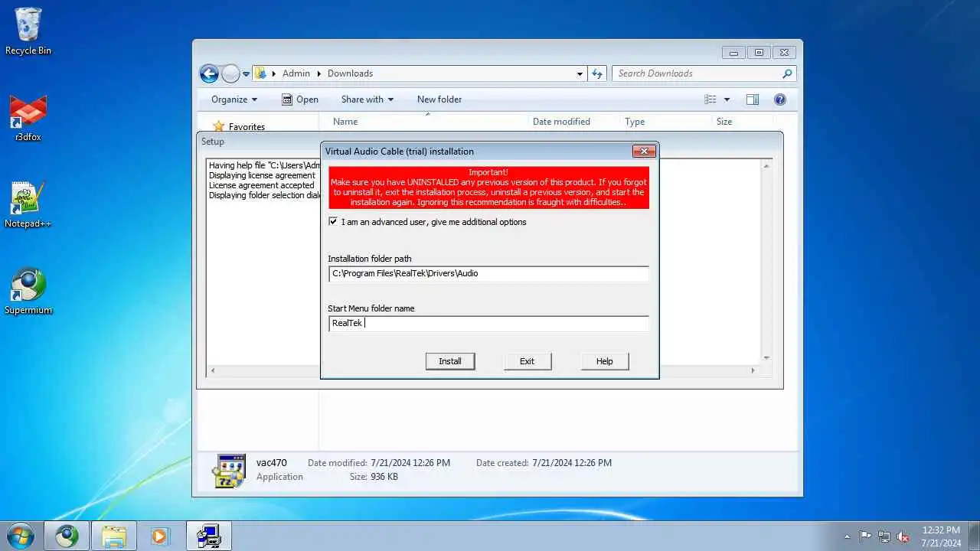
Task: Open Action Center flag icon
Action: [865, 536]
